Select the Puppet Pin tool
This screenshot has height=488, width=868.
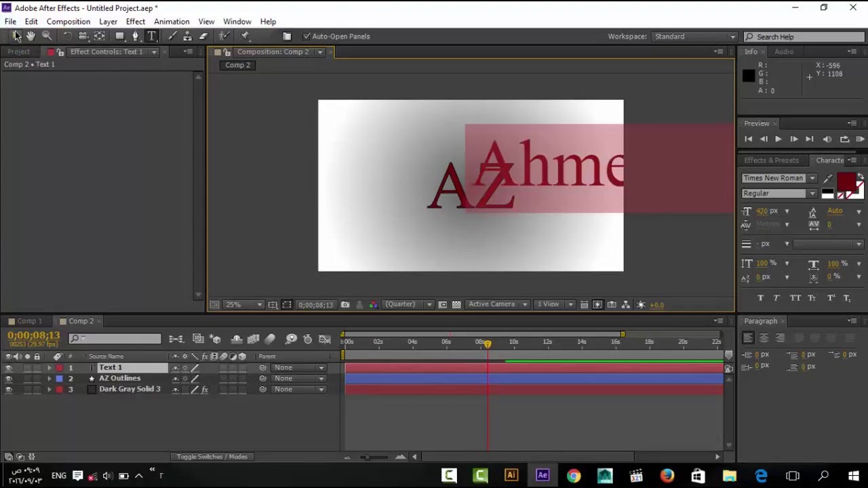[245, 36]
